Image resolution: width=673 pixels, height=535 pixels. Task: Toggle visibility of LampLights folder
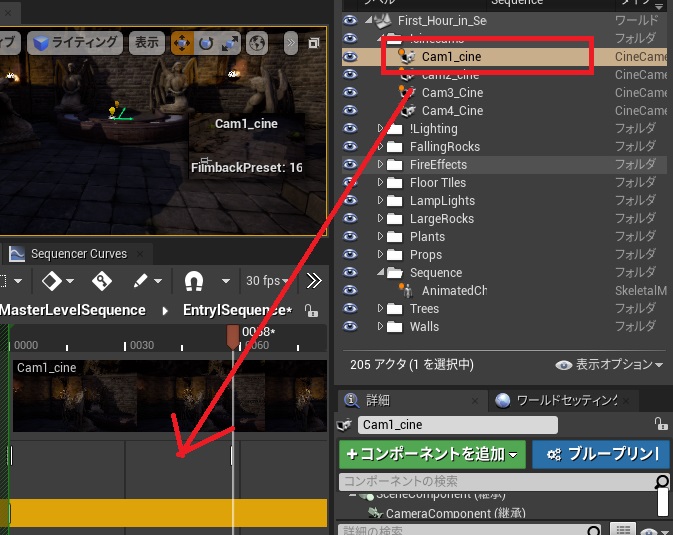(x=350, y=201)
